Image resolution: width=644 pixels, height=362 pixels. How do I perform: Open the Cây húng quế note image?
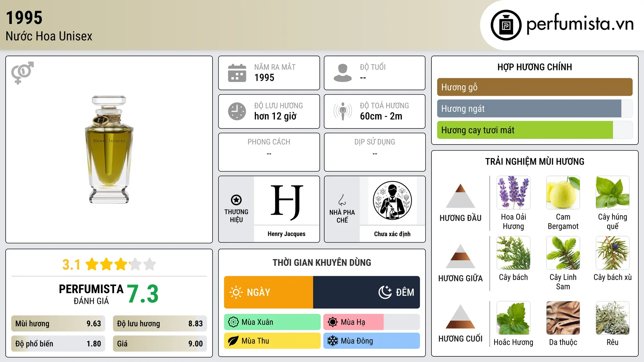click(x=613, y=193)
